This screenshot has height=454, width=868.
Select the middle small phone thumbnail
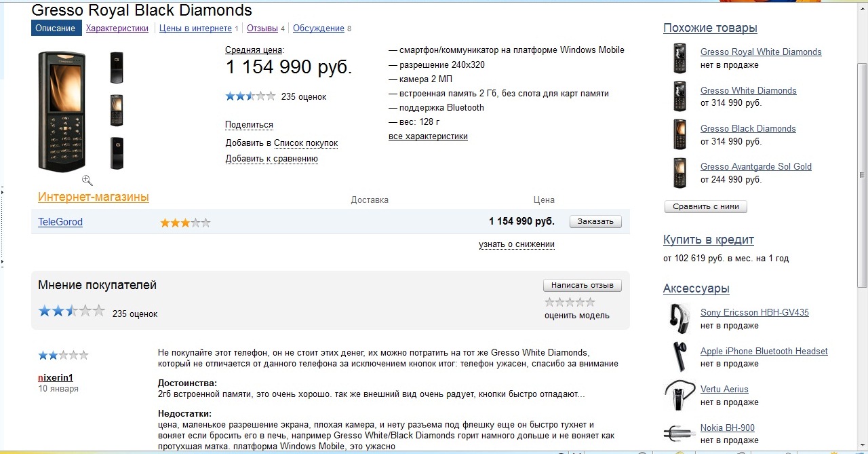click(x=117, y=110)
